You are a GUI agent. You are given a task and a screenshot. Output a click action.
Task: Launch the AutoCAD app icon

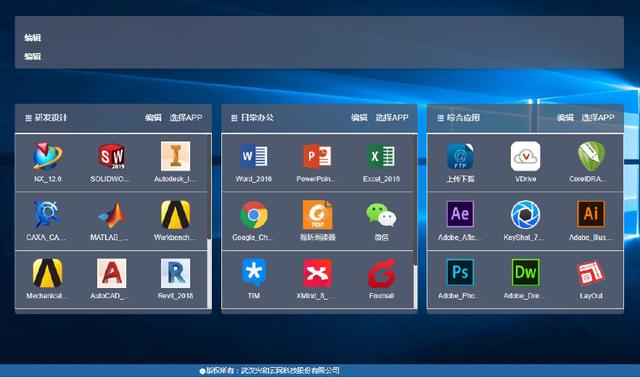pos(111,273)
